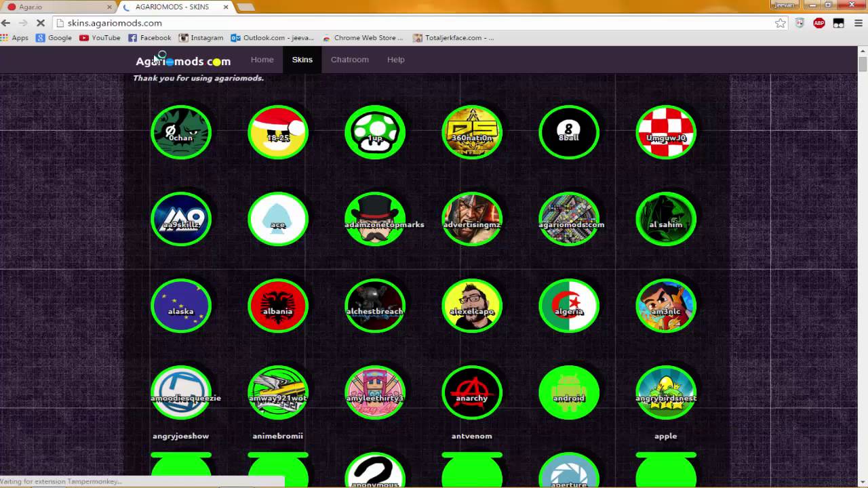Choose the am3nlc skin

coord(666,306)
